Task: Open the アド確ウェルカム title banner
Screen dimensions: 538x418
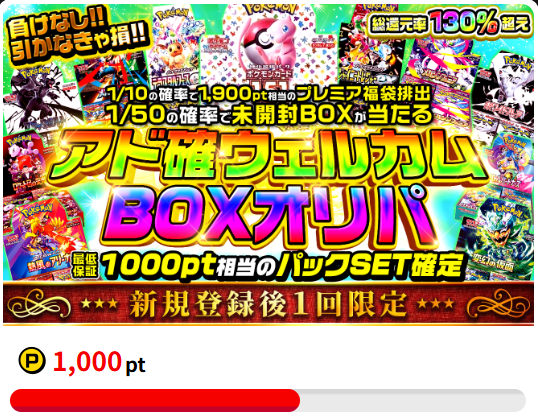Action: (268, 158)
